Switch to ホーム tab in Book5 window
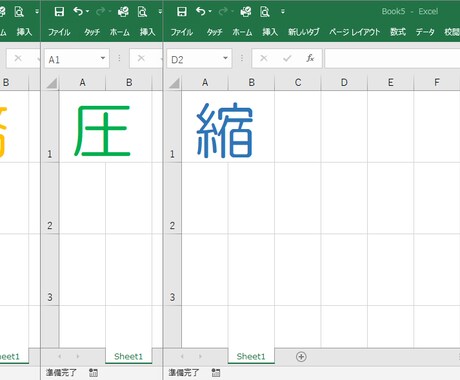This screenshot has height=380, width=460. pyautogui.click(x=242, y=32)
